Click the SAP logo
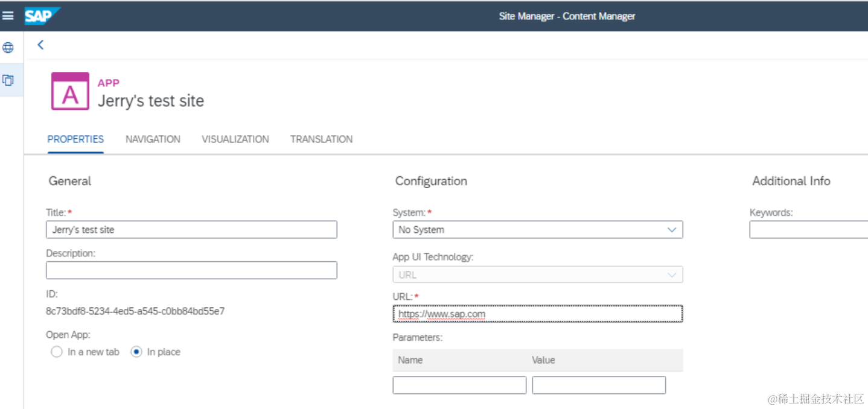 click(x=42, y=16)
